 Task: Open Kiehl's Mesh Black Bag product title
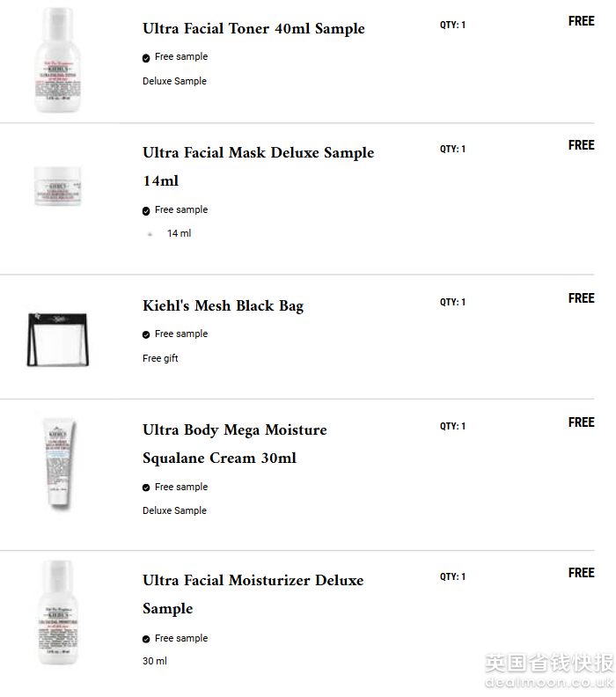pyautogui.click(x=223, y=306)
